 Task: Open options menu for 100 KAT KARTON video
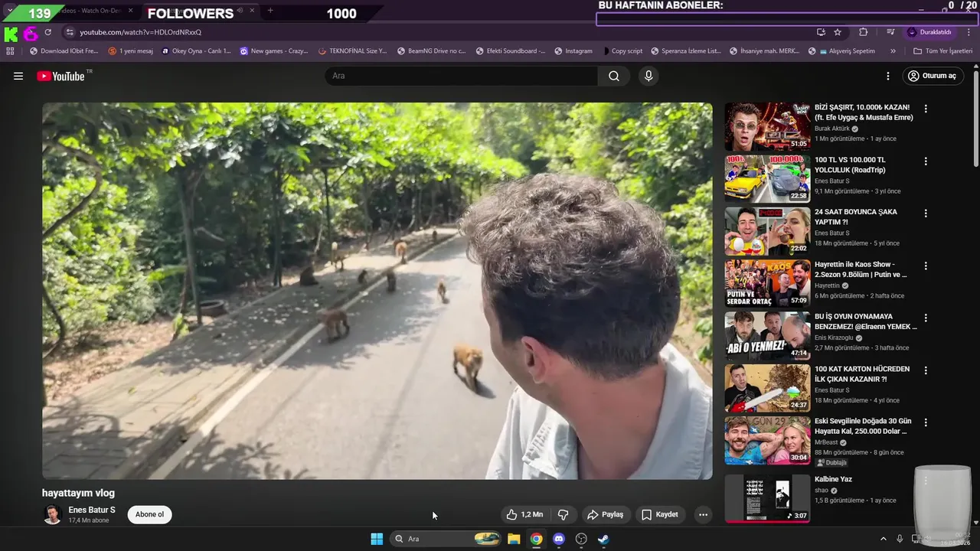[x=926, y=370]
